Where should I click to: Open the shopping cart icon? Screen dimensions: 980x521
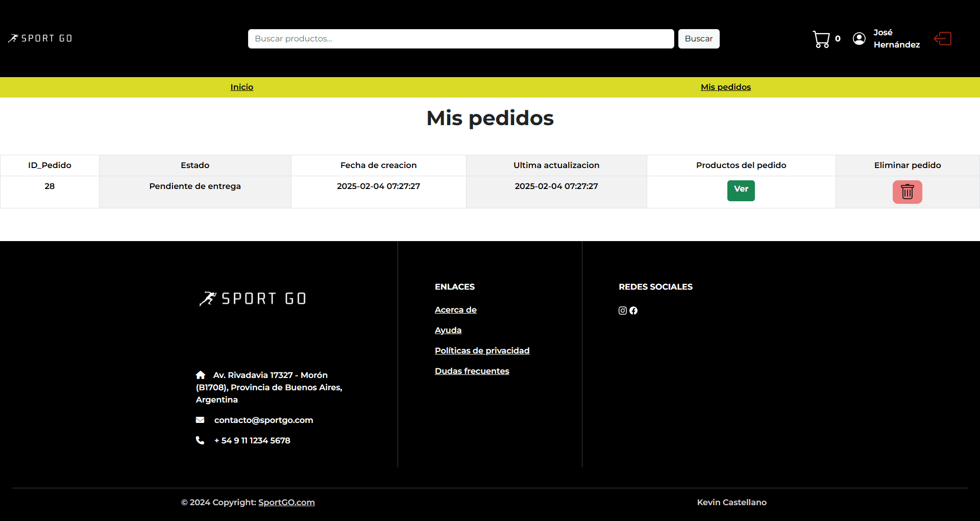821,39
